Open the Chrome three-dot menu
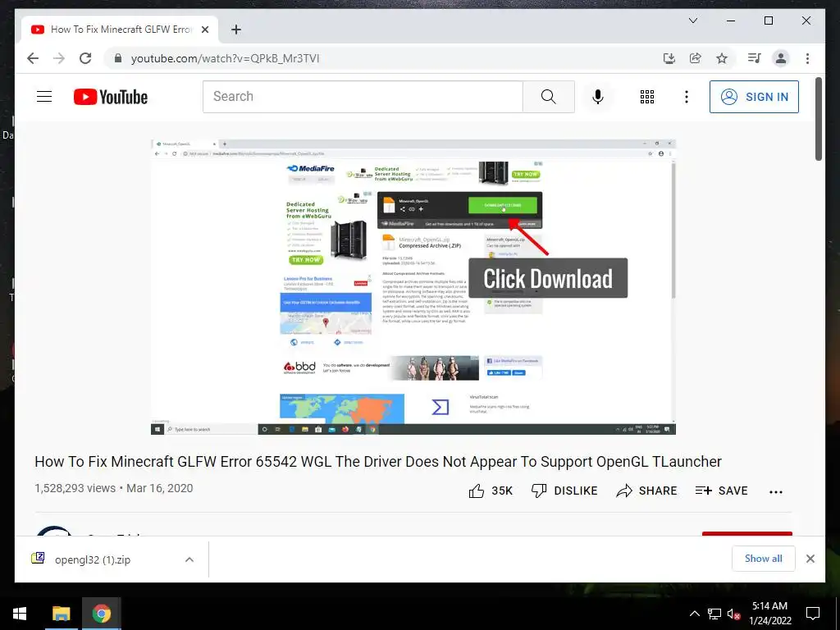Viewport: 840px width, 630px height. pyautogui.click(x=807, y=58)
